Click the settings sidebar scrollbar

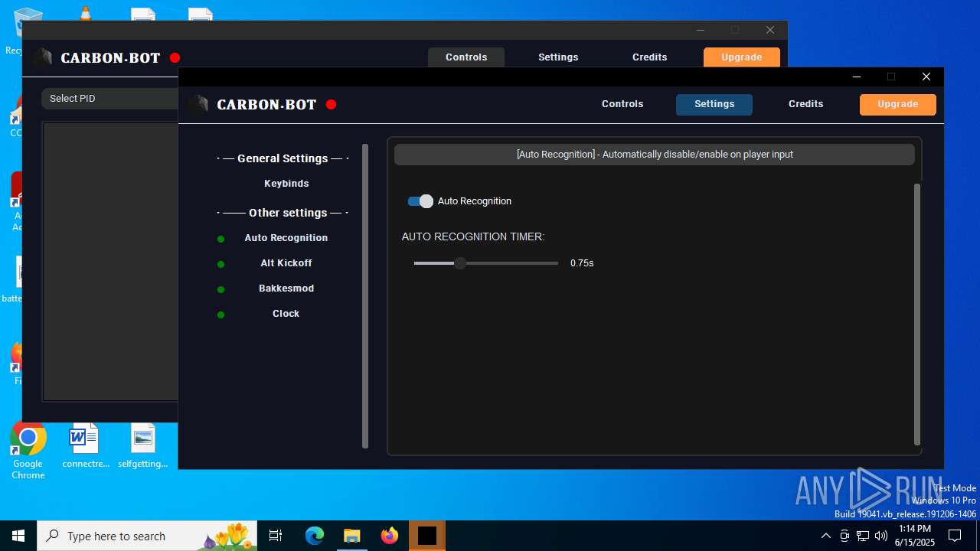click(365, 296)
